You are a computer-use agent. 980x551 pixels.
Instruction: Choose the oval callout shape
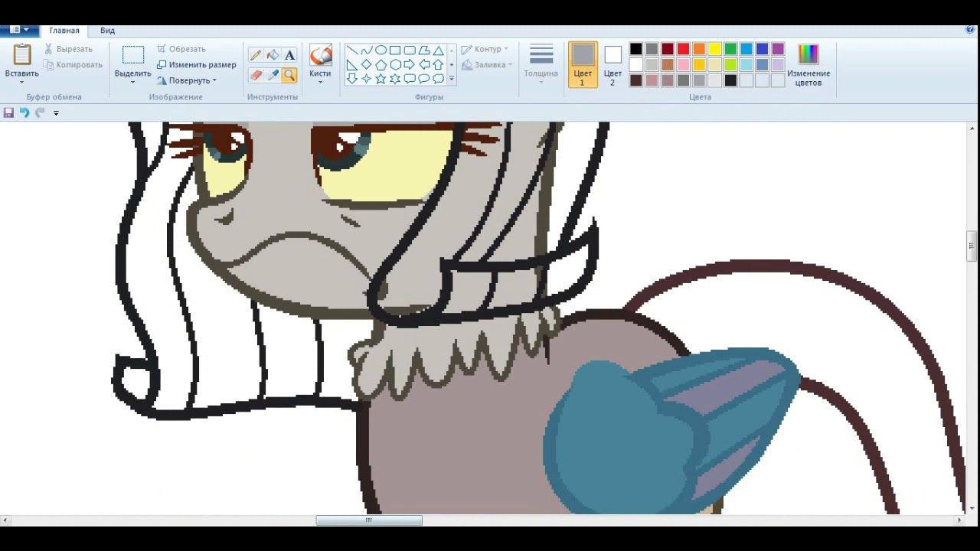pyautogui.click(x=424, y=78)
